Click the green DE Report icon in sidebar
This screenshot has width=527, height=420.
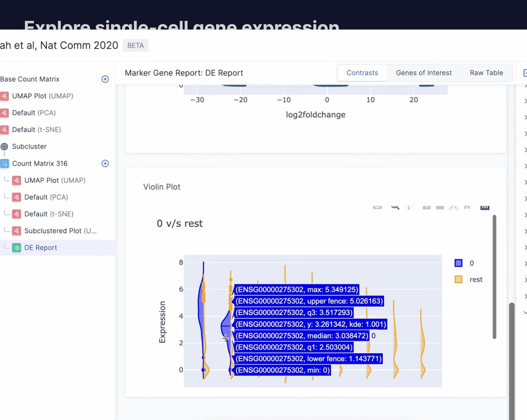17,248
